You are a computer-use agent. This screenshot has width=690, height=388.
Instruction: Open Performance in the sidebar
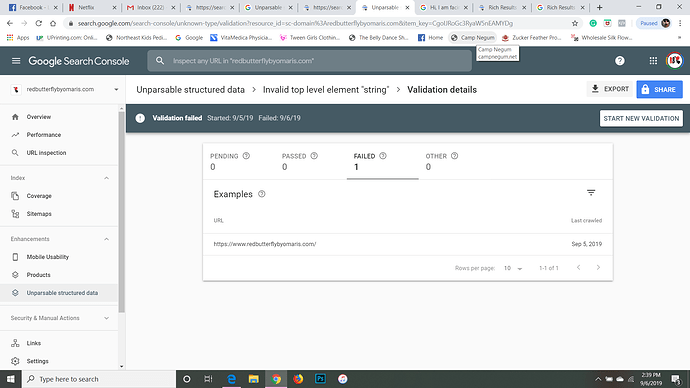59,135
